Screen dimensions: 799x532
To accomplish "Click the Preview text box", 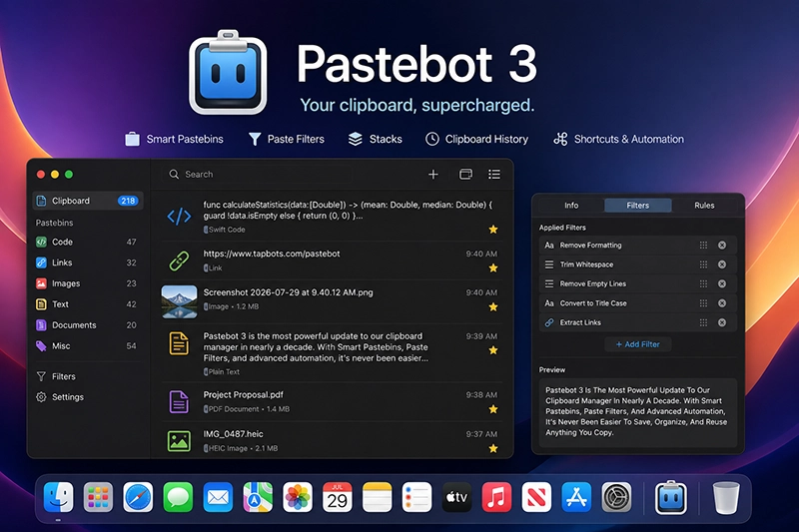I will click(x=638, y=412).
